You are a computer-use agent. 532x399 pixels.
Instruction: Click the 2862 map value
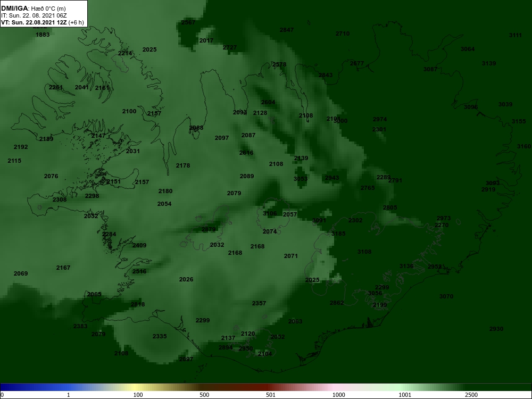pyautogui.click(x=337, y=303)
